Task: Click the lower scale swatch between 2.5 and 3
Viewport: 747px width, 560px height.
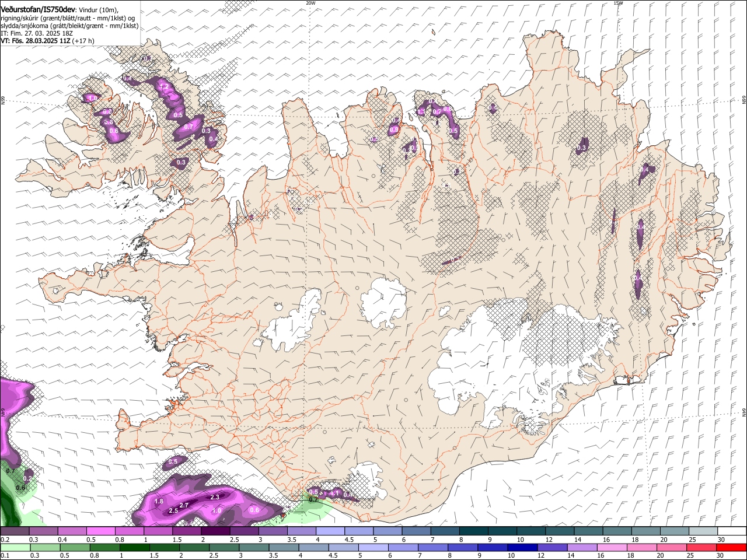Action: (x=224, y=547)
